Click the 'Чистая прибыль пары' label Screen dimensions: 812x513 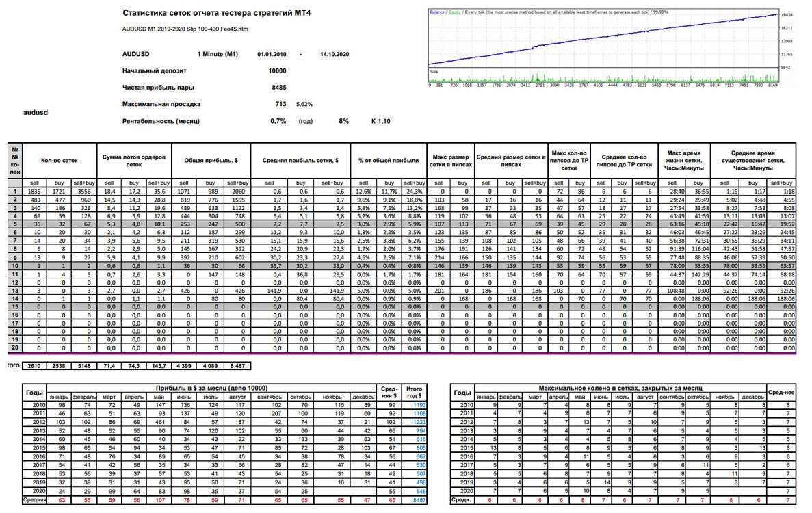(158, 88)
